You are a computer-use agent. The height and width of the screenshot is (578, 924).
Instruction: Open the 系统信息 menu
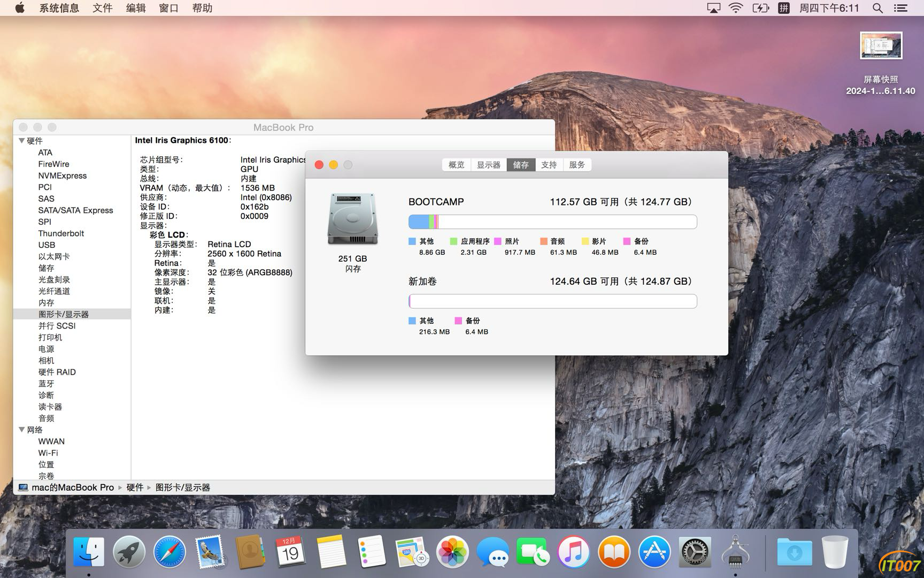point(59,8)
